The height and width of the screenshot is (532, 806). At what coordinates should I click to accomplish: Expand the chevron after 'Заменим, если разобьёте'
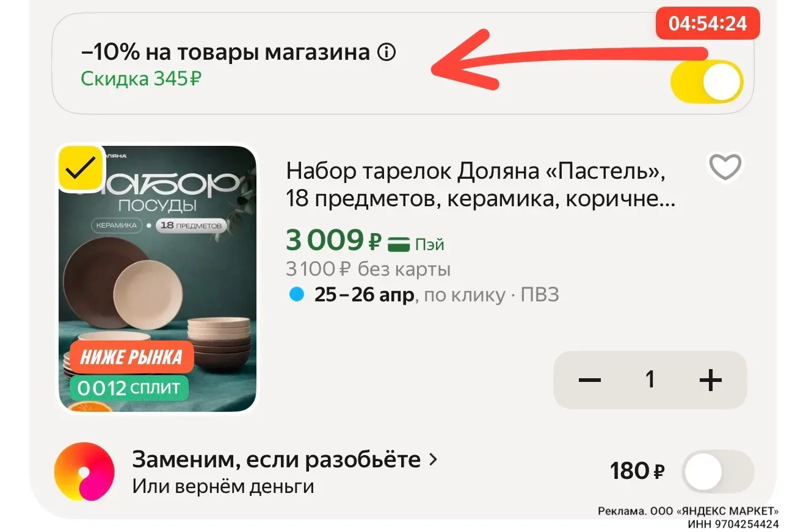point(434,459)
